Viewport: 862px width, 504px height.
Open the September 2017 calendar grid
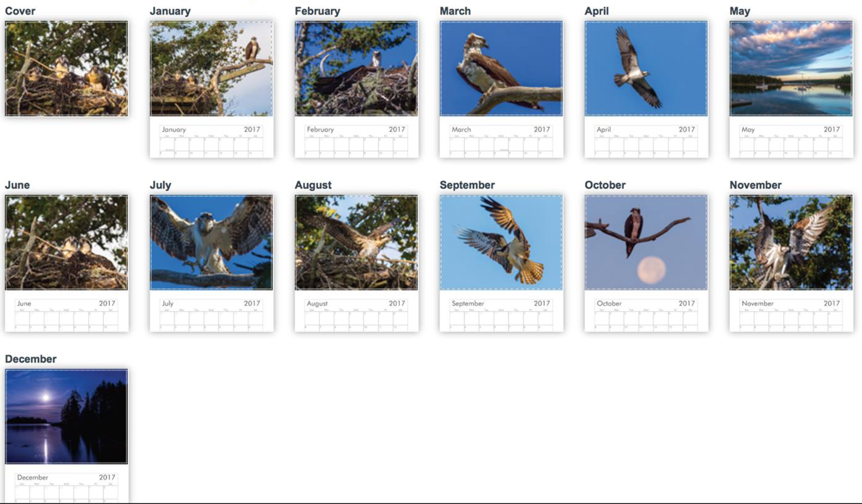coord(501,314)
